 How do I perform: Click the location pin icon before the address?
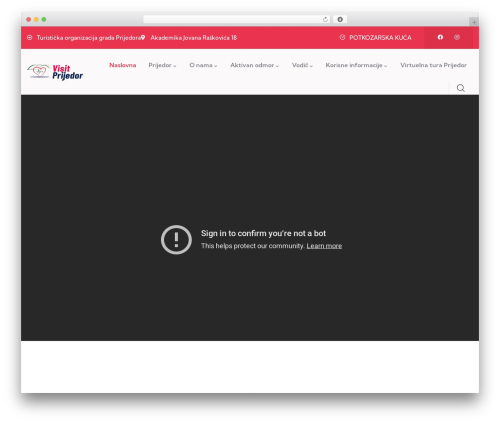[143, 38]
